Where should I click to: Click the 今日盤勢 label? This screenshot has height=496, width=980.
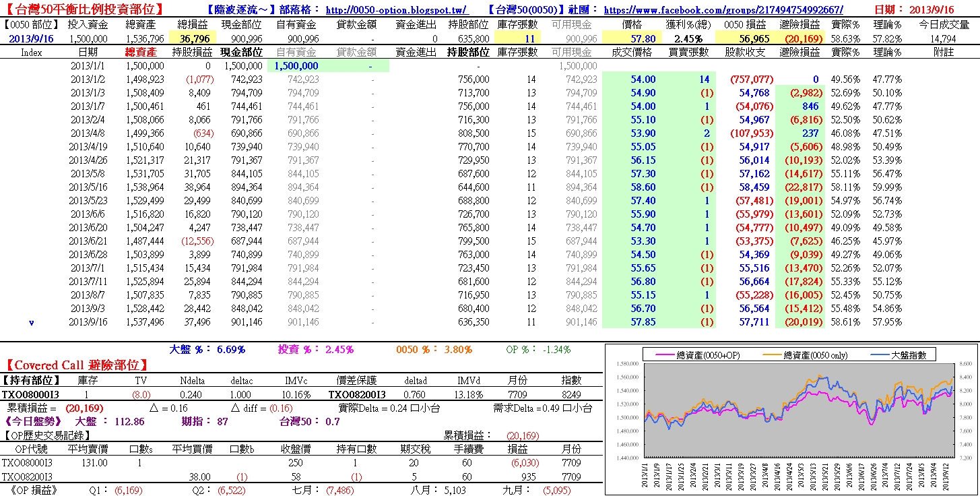tap(33, 421)
